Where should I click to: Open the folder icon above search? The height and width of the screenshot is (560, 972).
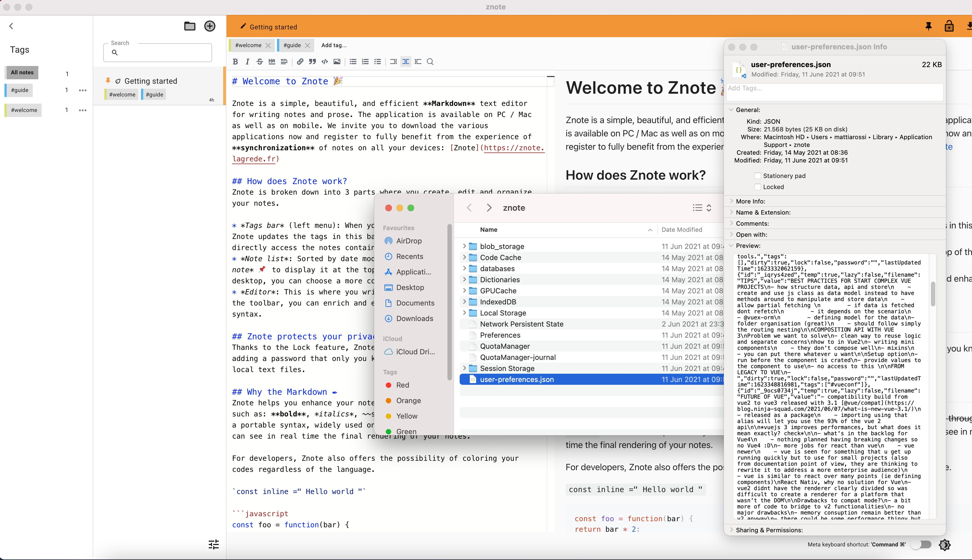click(190, 26)
